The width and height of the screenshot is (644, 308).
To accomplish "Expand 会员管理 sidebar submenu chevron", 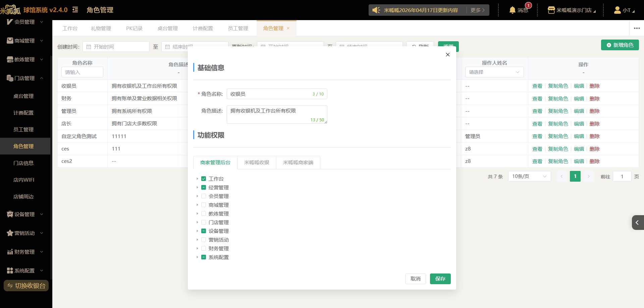I will pos(42,22).
